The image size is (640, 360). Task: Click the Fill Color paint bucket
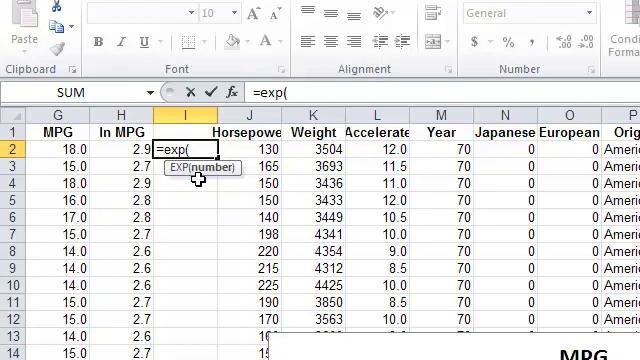point(233,42)
